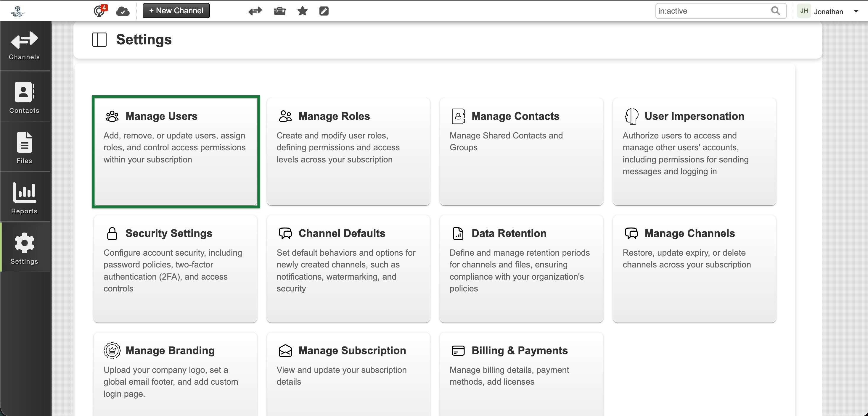Expand the Jonathan user menu arrow
868x416 pixels.
point(856,11)
